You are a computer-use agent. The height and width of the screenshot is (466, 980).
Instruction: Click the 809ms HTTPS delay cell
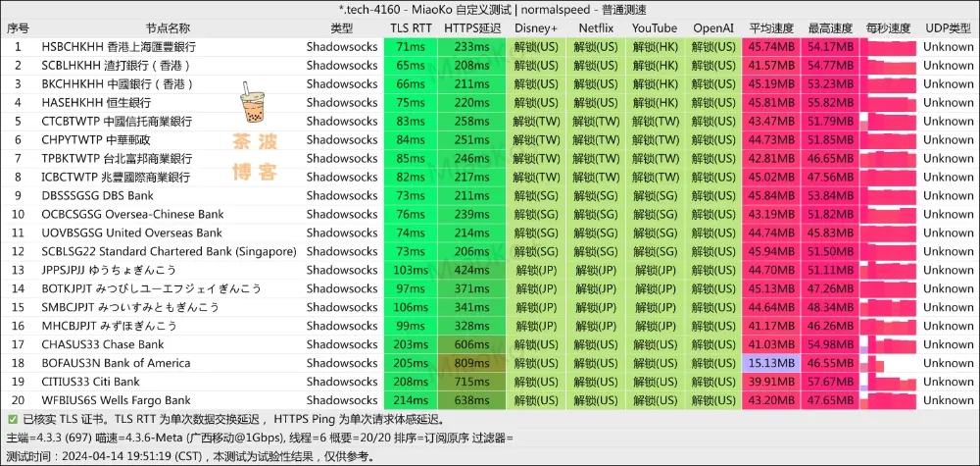472,363
